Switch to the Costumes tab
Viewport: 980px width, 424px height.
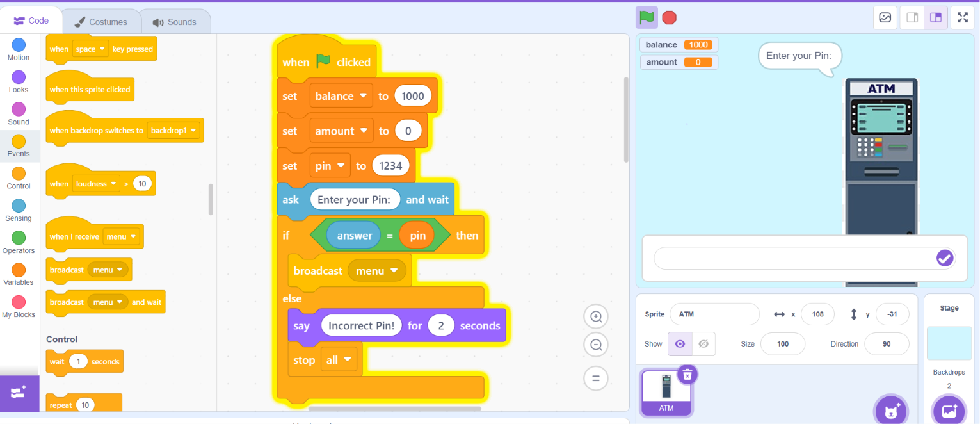click(x=101, y=22)
